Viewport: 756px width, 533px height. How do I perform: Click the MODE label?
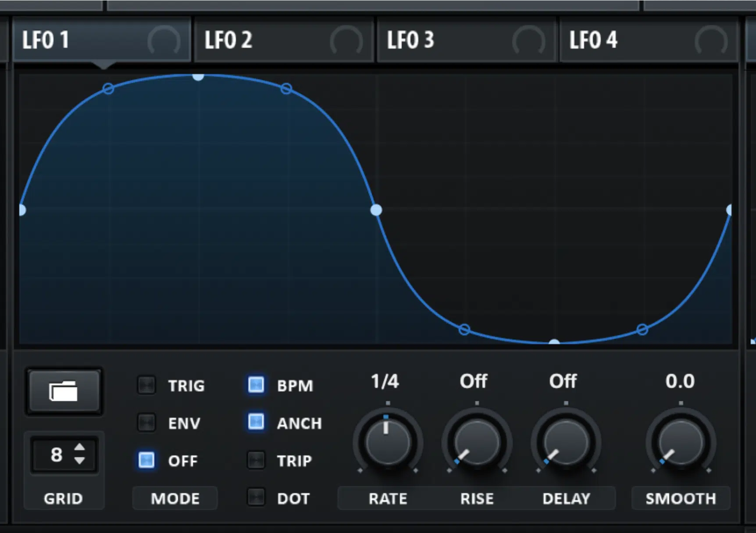click(175, 498)
